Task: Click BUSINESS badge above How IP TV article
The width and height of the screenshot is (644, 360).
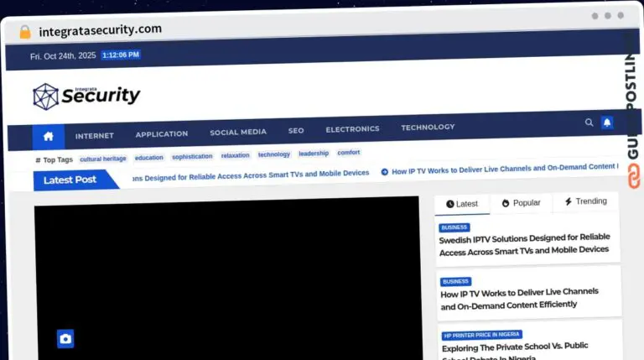Action: coord(456,281)
